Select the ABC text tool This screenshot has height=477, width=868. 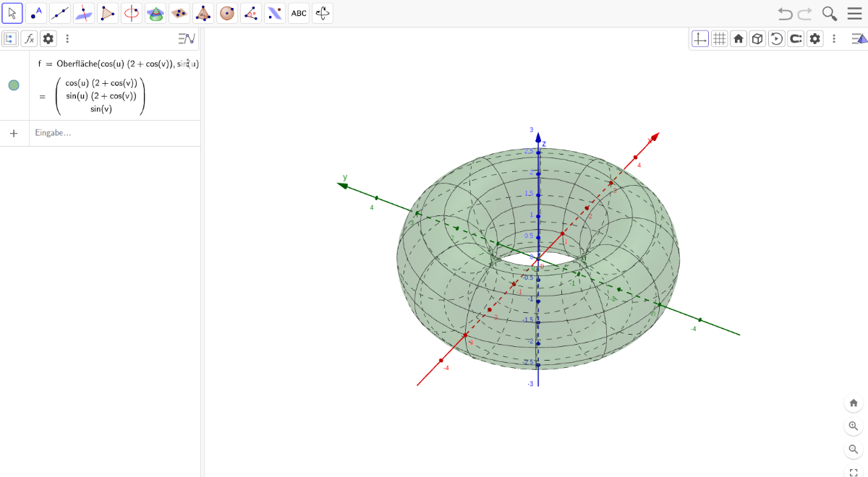pyautogui.click(x=299, y=13)
